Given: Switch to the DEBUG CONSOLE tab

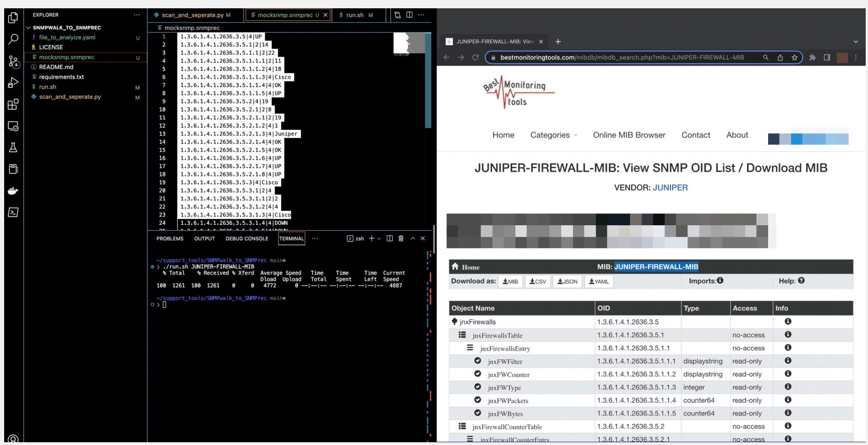Looking at the screenshot, I should [247, 239].
